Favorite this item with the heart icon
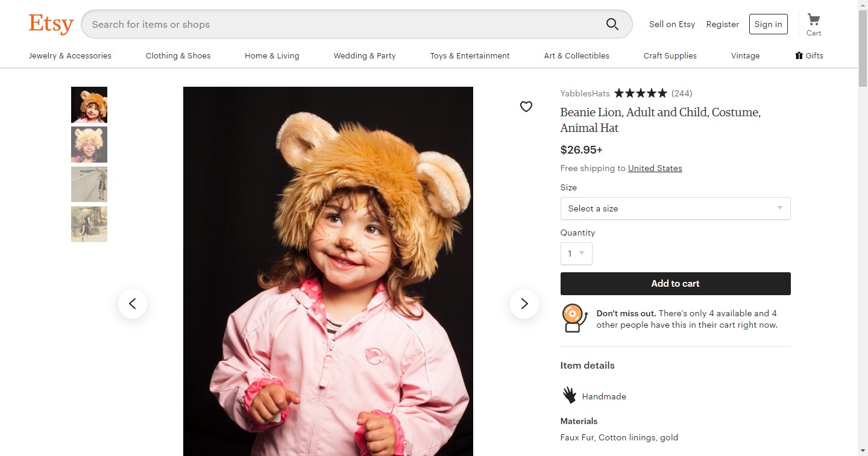 (x=526, y=107)
